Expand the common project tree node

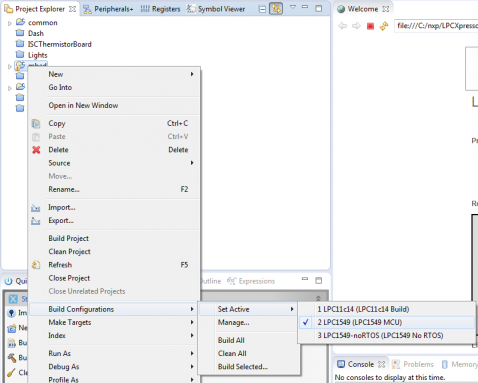coord(10,23)
